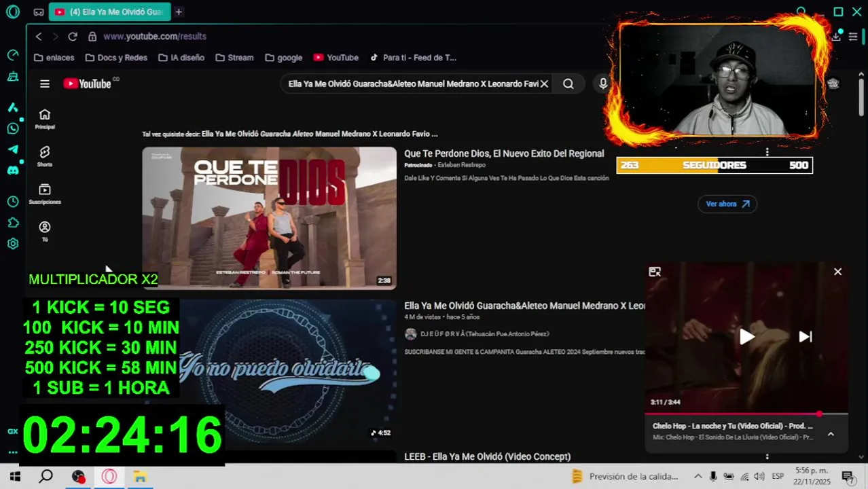Open Windows taskbar search
The height and width of the screenshot is (489, 868).
click(46, 476)
